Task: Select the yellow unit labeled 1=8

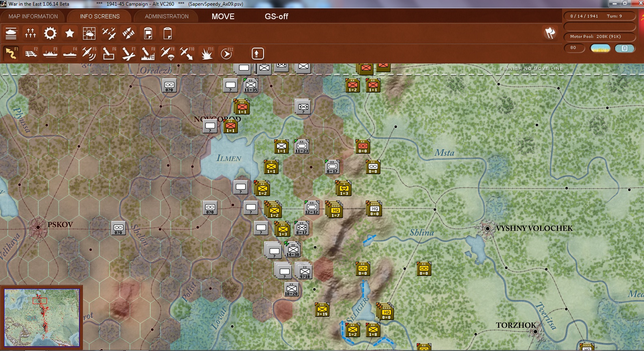Action: (x=373, y=330)
